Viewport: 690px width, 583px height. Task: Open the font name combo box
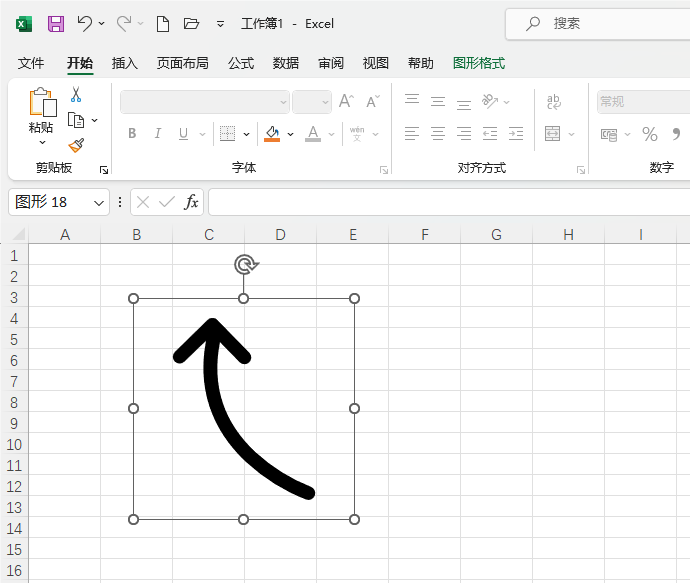205,102
